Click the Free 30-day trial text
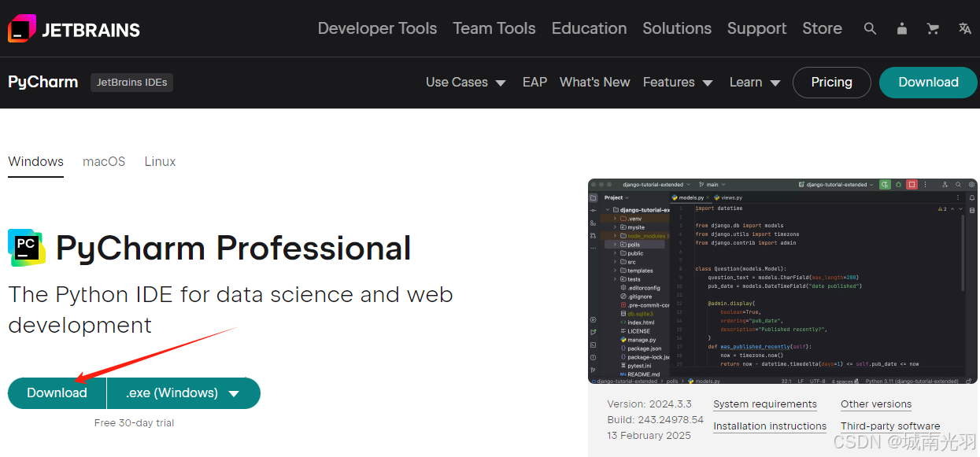The height and width of the screenshot is (457, 980). tap(135, 423)
